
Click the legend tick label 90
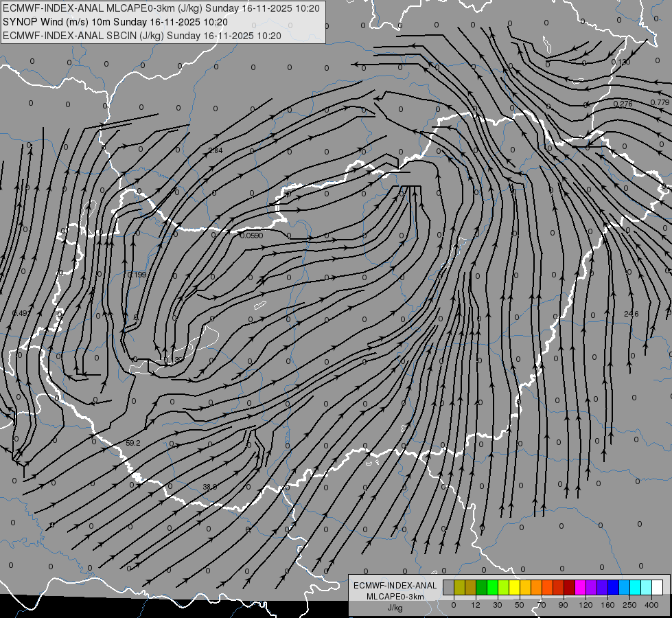(x=563, y=605)
